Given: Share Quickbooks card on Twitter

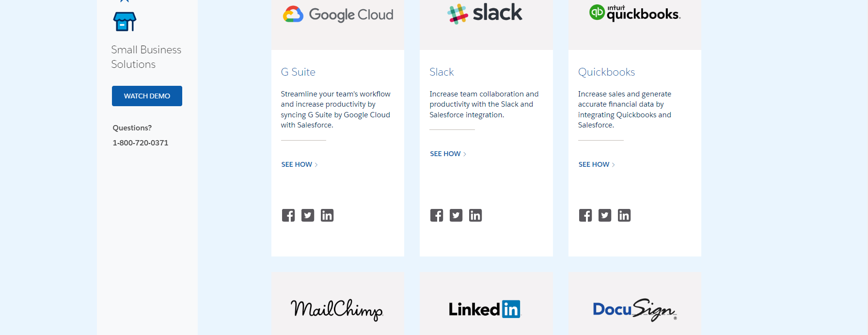Looking at the screenshot, I should click(605, 215).
